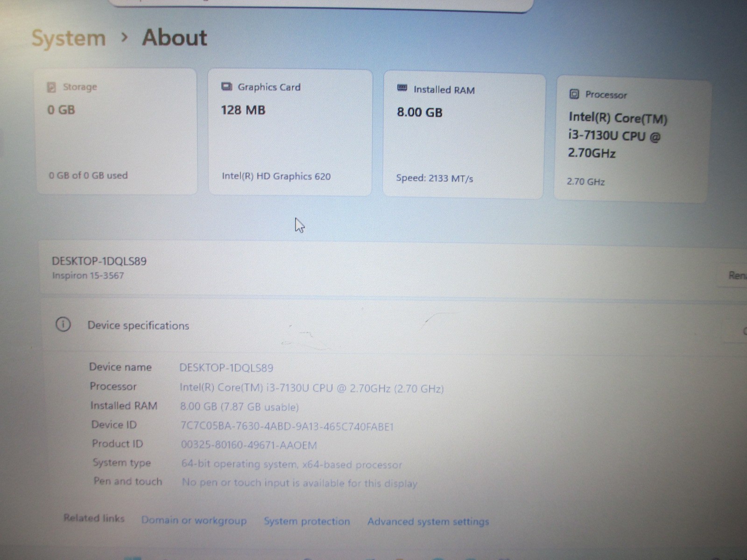Click the Inspiron 15-3567 model text
This screenshot has width=747, height=560.
88,275
